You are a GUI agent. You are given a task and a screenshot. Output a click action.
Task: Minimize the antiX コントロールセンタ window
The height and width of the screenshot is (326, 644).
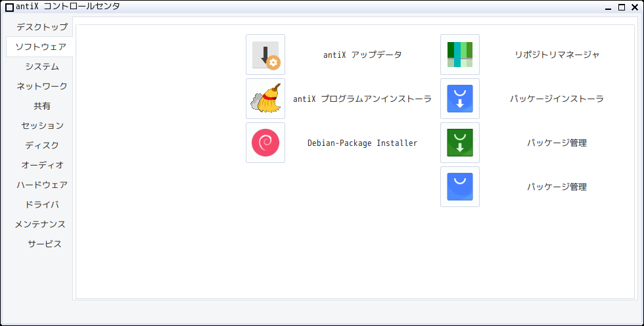click(609, 7)
